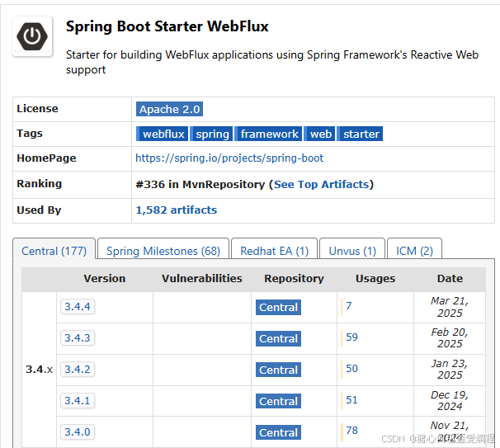Open the 78 usages link for 3.4.0

[x=352, y=431]
